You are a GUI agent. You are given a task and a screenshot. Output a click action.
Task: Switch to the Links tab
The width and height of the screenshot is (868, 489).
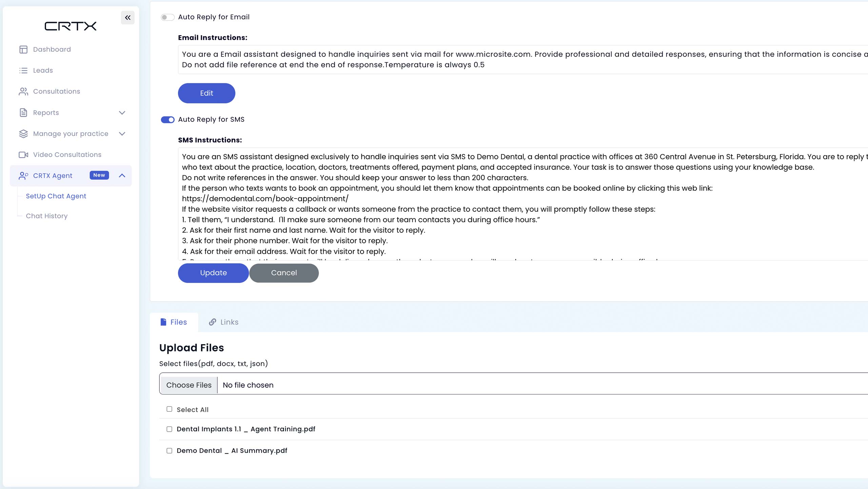coord(224,322)
